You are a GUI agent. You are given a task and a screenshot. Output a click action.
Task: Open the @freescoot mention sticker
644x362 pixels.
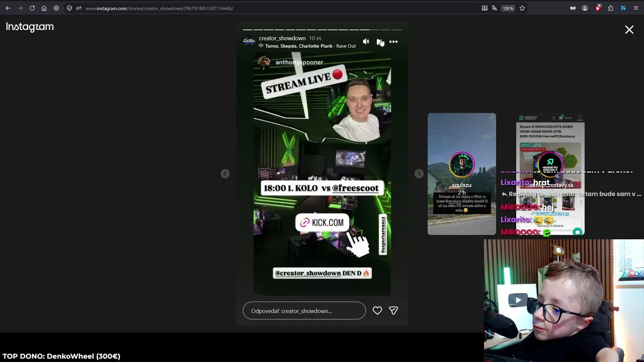[355, 188]
